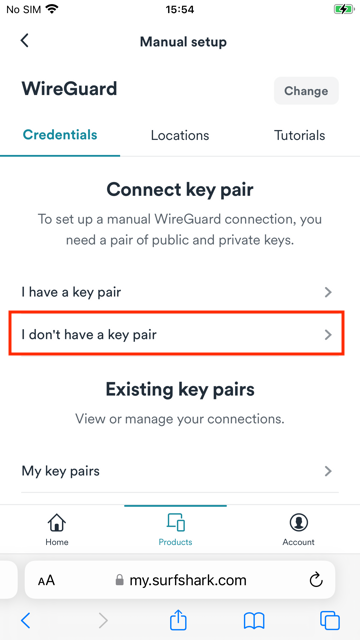The image size is (360, 640).
Task: Expand 'My key pairs' chevron
Action: tap(328, 471)
